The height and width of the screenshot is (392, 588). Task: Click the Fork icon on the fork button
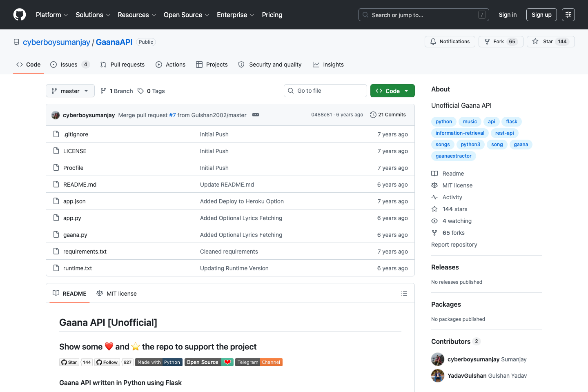click(x=487, y=41)
